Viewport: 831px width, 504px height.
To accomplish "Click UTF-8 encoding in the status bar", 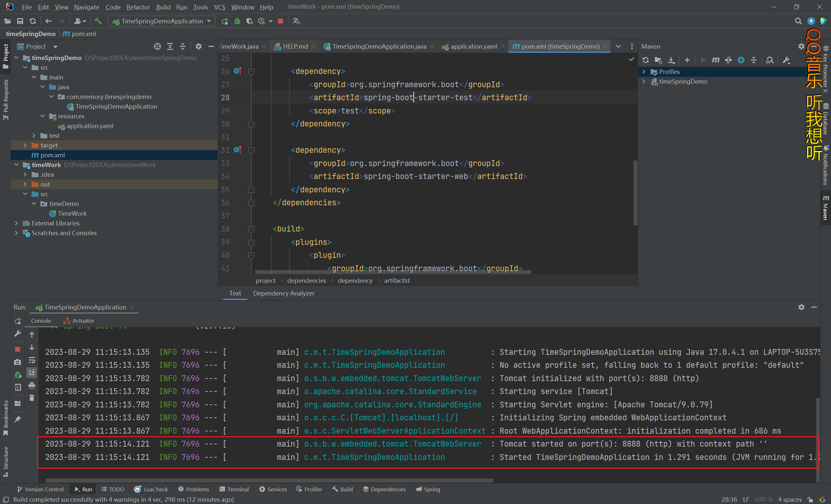I will (763, 499).
